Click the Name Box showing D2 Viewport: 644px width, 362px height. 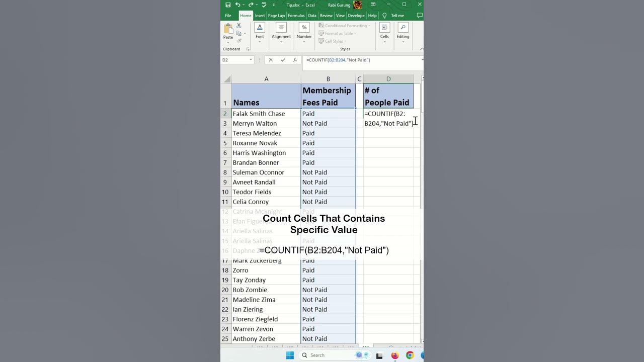click(234, 60)
